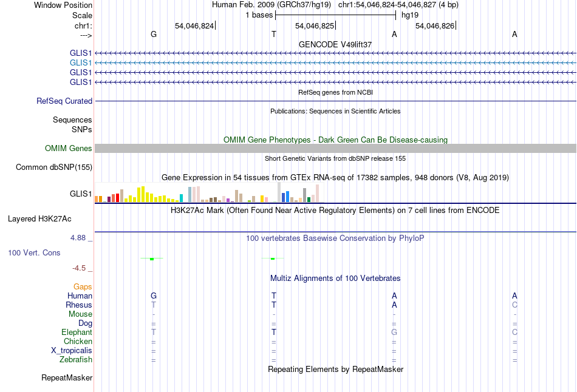This screenshot has height=392, width=577.
Task: Open 'Short Genetic Variants from dbSNP release 155'
Action: coord(335,158)
